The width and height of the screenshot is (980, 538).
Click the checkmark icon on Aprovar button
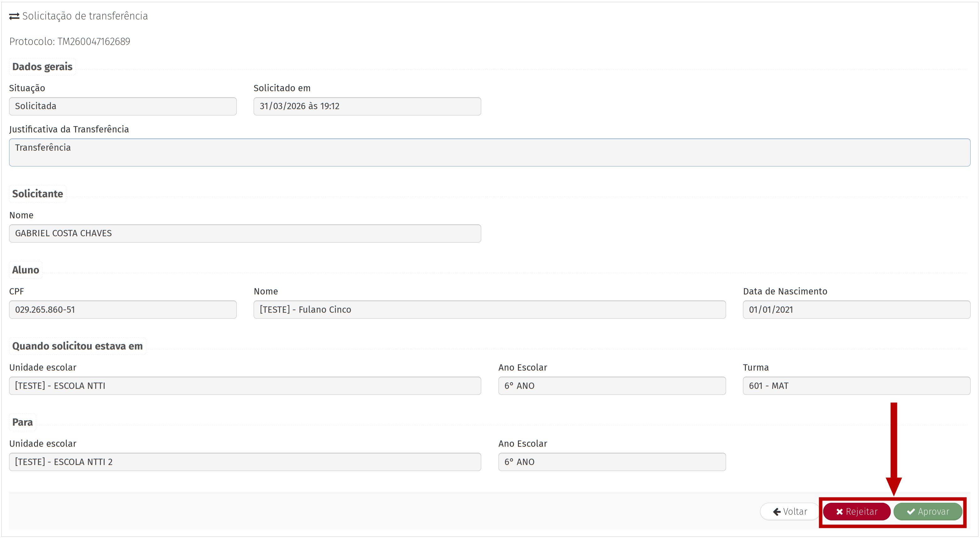(911, 512)
